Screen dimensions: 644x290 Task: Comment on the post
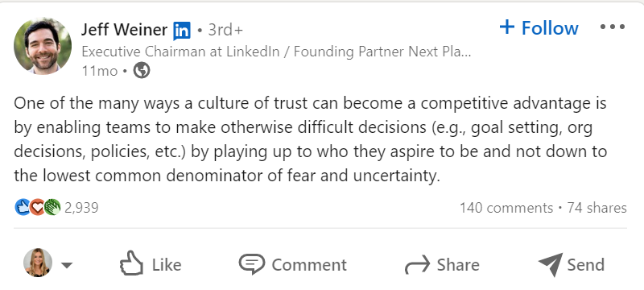point(293,264)
